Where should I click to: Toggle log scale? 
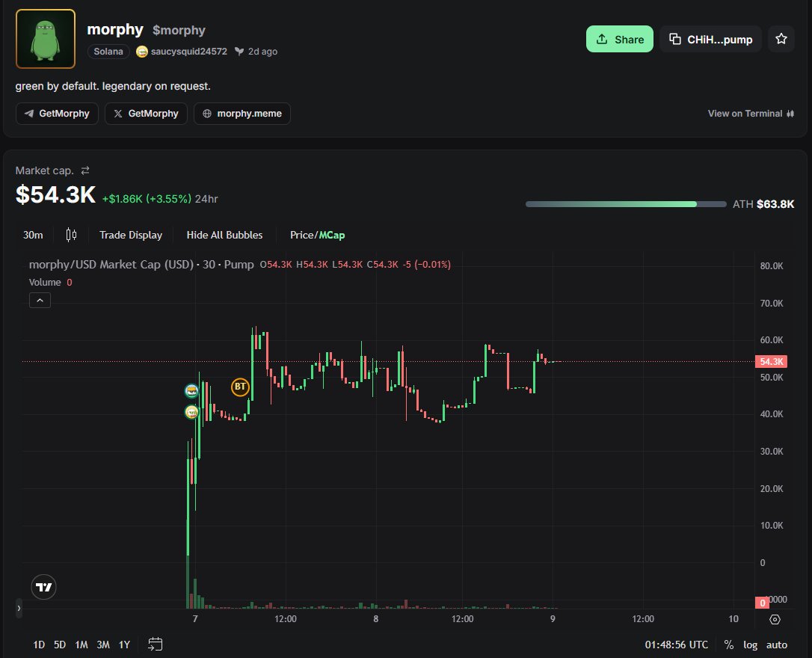[751, 645]
